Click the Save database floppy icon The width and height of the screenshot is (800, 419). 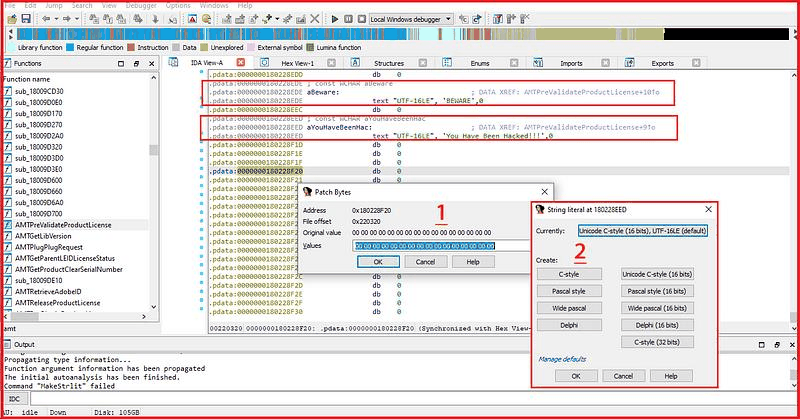pyautogui.click(x=26, y=19)
